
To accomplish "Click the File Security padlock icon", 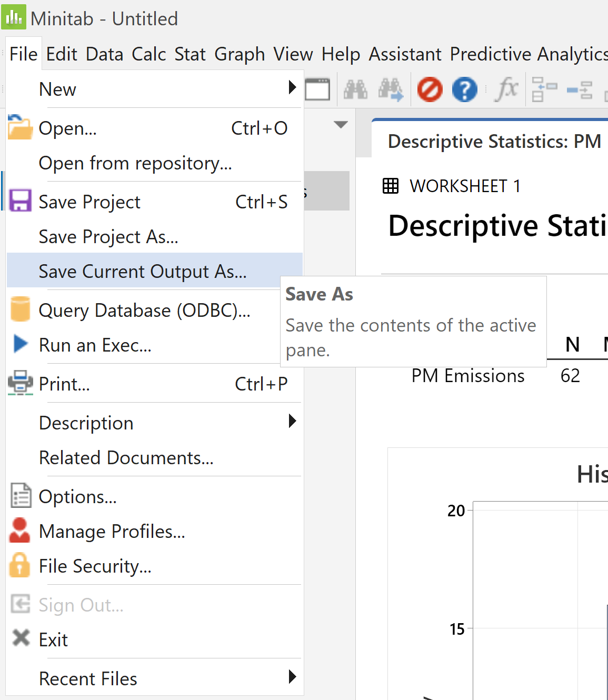I will pyautogui.click(x=20, y=565).
